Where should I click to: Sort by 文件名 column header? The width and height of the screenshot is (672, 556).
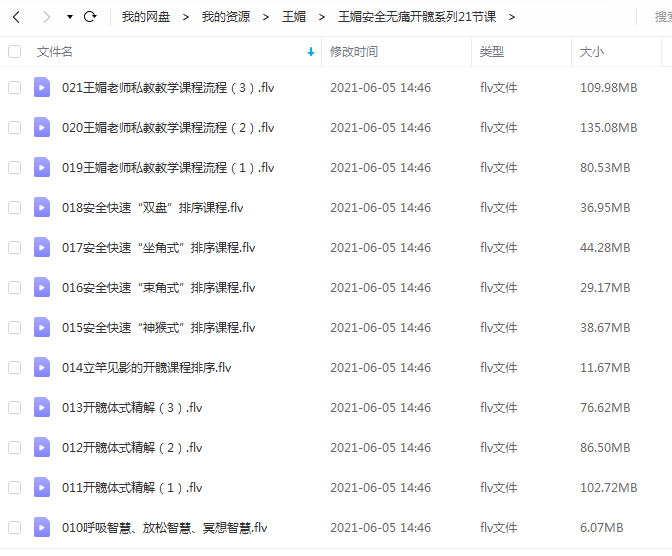click(x=54, y=51)
